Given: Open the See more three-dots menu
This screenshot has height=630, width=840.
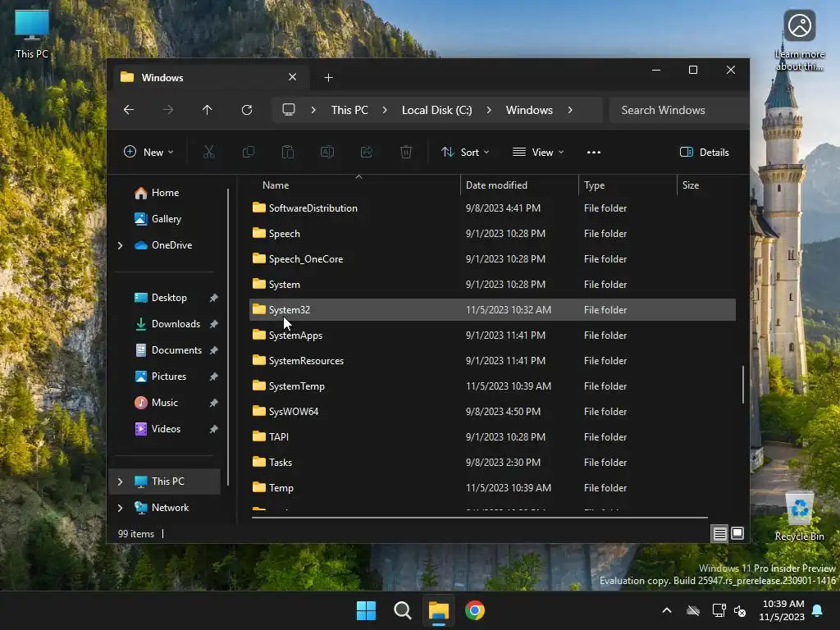Looking at the screenshot, I should pyautogui.click(x=594, y=152).
